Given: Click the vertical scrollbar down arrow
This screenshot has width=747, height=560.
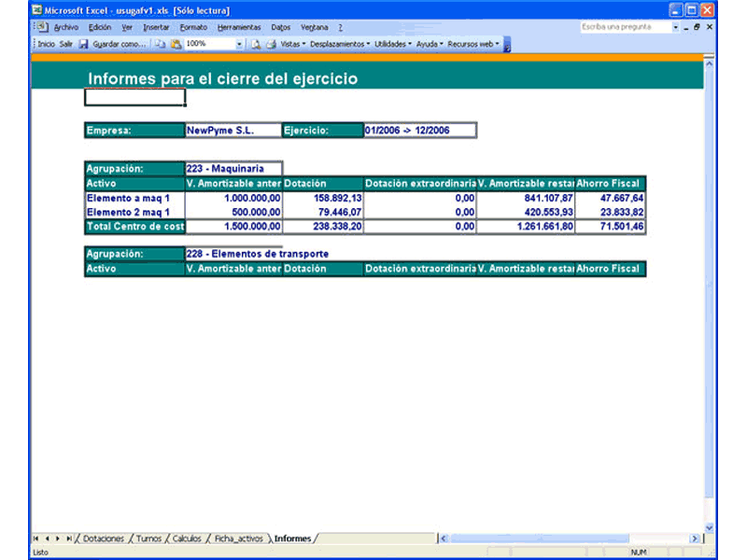Looking at the screenshot, I should [709, 527].
